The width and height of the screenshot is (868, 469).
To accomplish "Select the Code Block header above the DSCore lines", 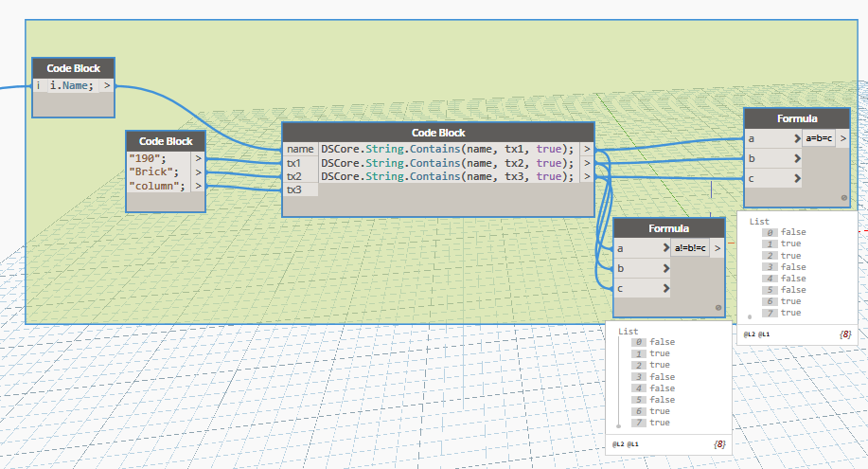I will (438, 133).
